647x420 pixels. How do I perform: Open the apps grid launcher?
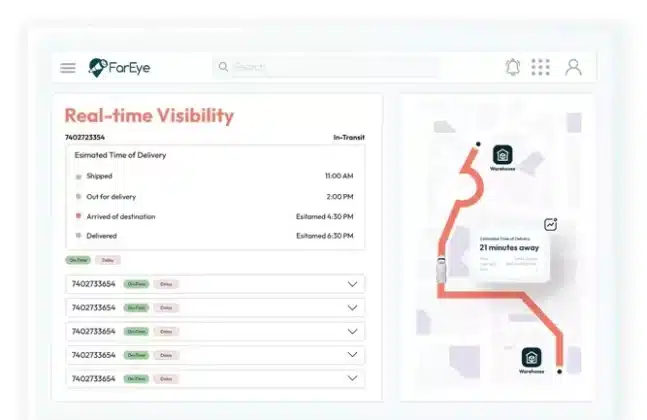[541, 67]
